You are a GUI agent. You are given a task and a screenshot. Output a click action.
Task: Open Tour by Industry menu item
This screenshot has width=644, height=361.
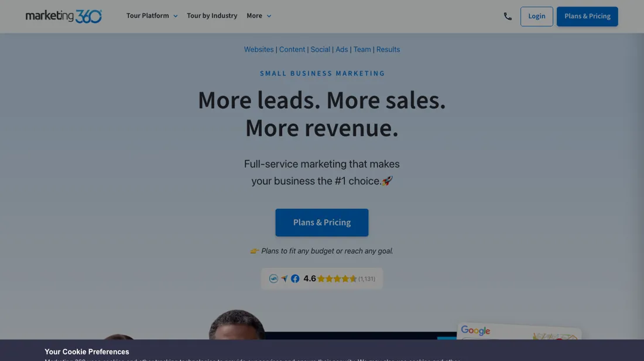click(x=212, y=16)
